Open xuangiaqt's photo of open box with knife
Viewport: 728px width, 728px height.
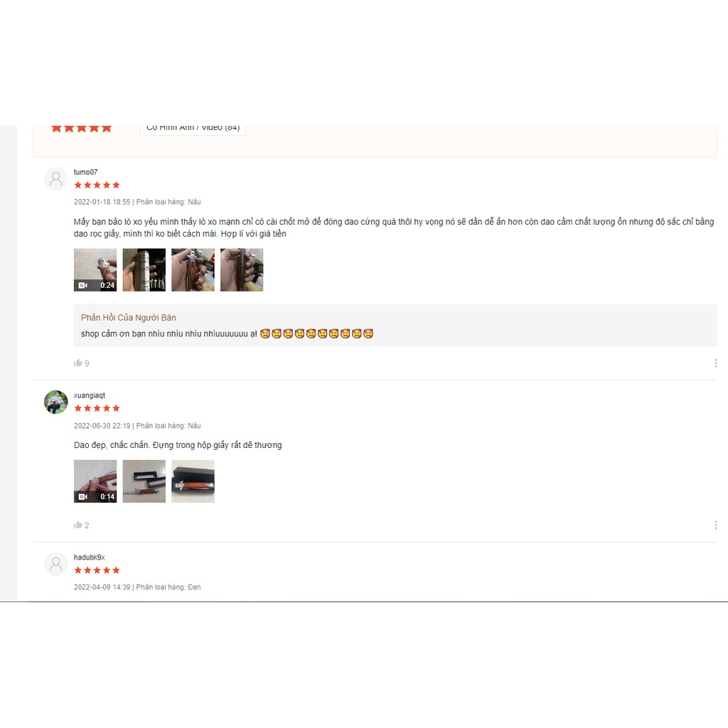coord(144,481)
